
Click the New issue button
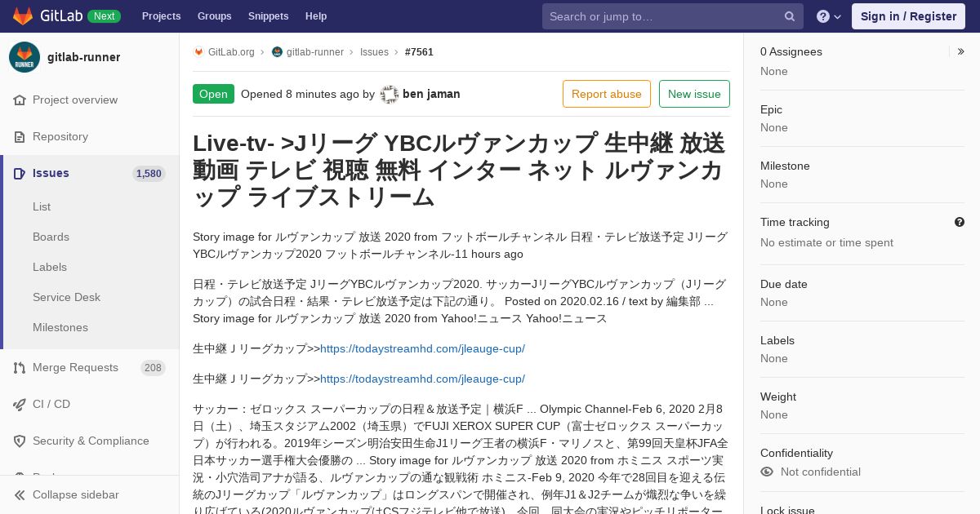694,94
